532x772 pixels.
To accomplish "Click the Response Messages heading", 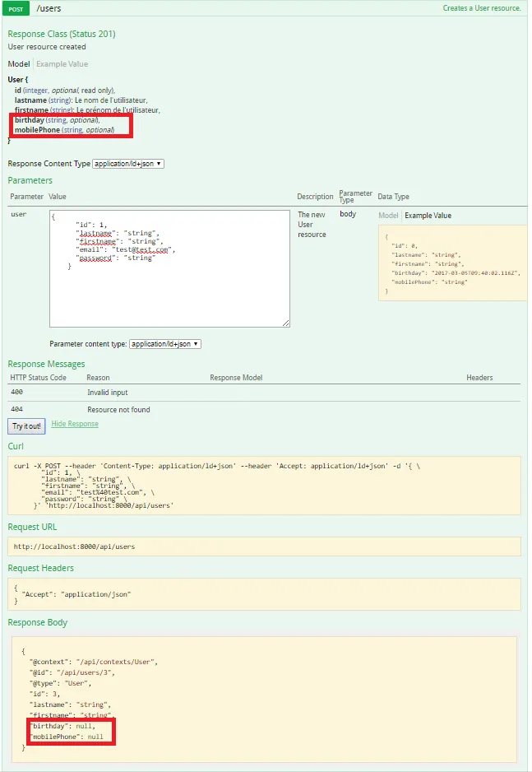I will (x=46, y=364).
